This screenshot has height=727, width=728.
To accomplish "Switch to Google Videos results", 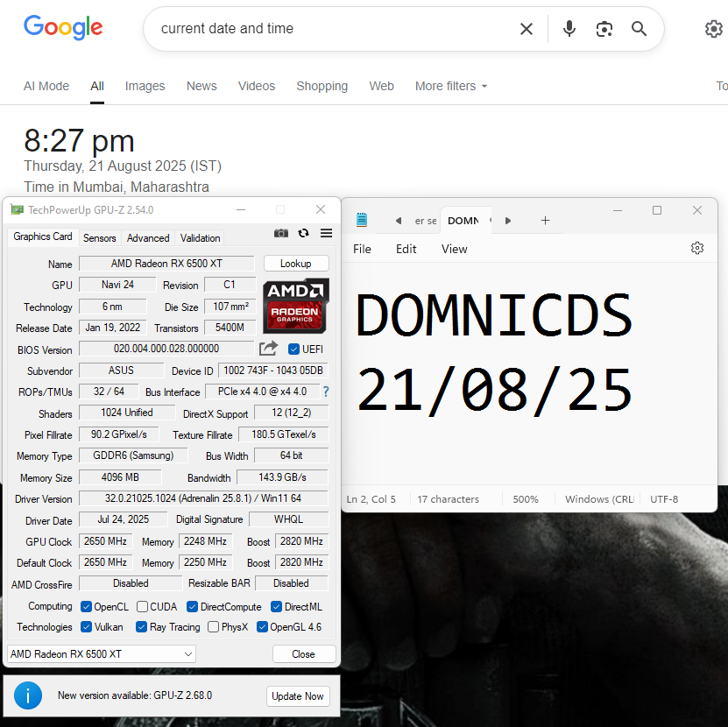I will point(257,87).
